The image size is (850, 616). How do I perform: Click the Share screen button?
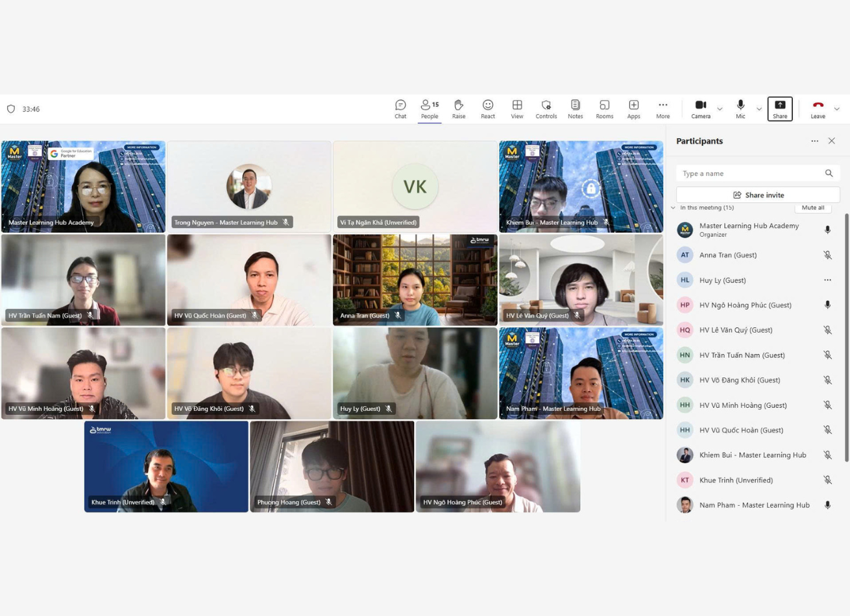[x=779, y=109]
